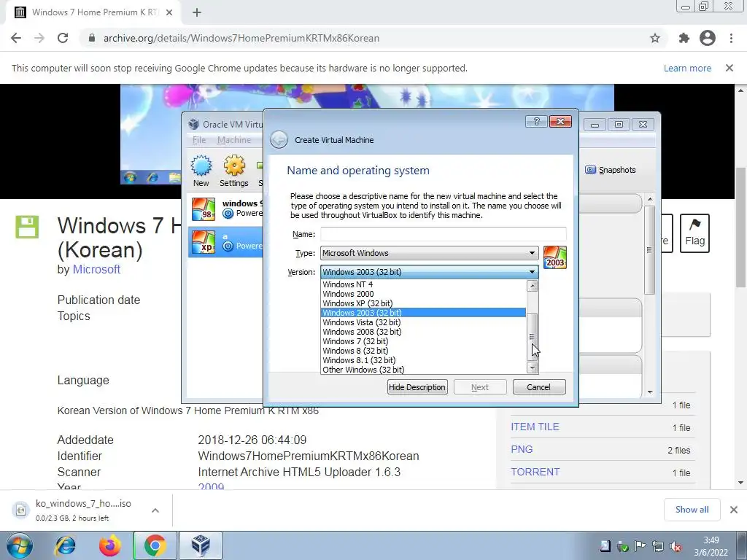Screen dimensions: 747x560
Task: Choose Windows 7 (32 bit) option
Action: (x=424, y=341)
